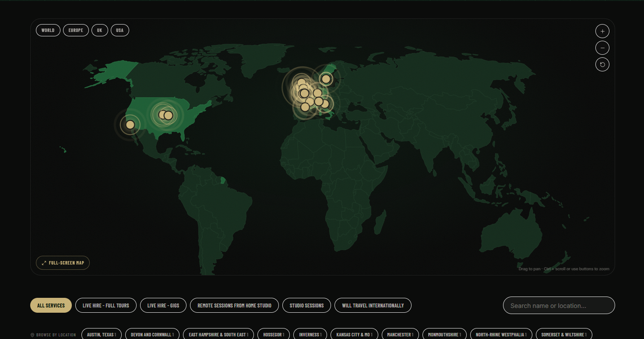Click the search name or location field
The image size is (644, 339).
click(559, 306)
